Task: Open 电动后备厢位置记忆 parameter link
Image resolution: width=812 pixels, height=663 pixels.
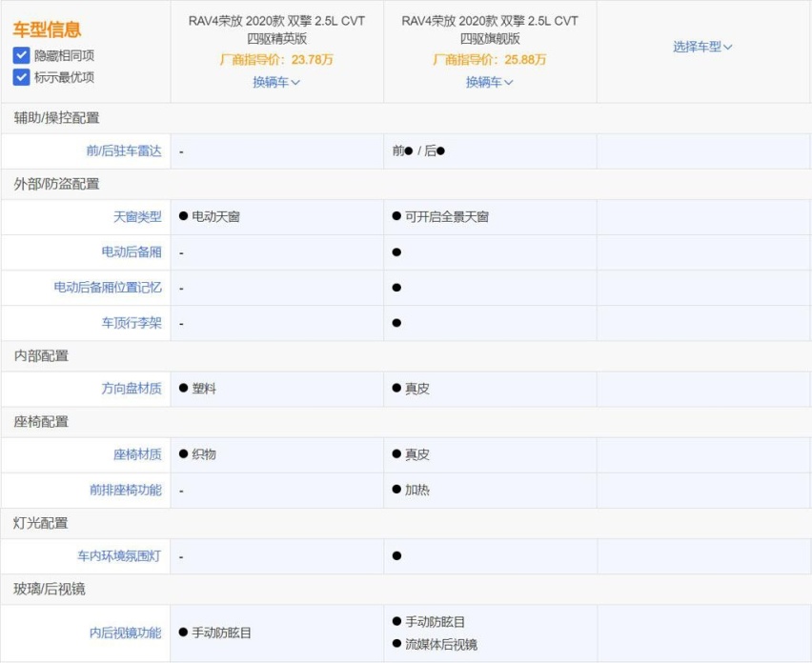Action: [108, 288]
